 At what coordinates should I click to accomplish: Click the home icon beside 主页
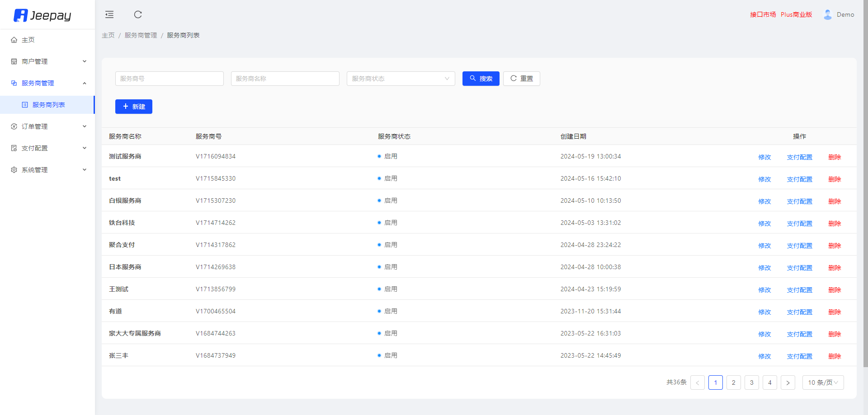pos(14,40)
